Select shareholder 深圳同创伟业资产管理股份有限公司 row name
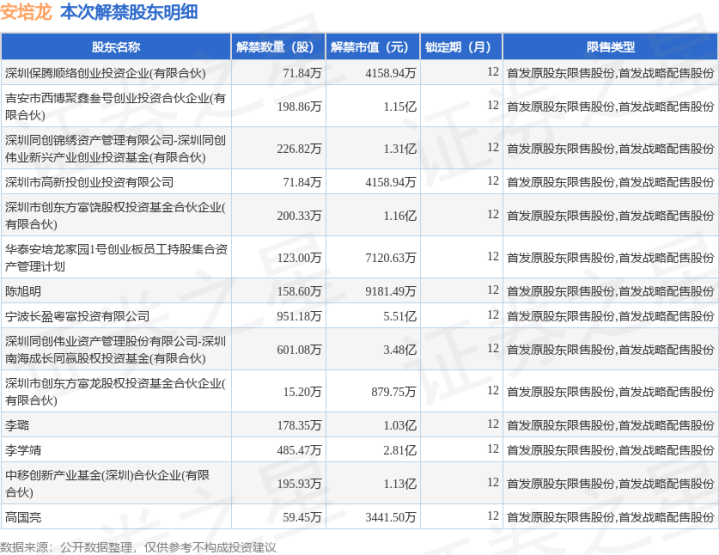 pos(116,350)
